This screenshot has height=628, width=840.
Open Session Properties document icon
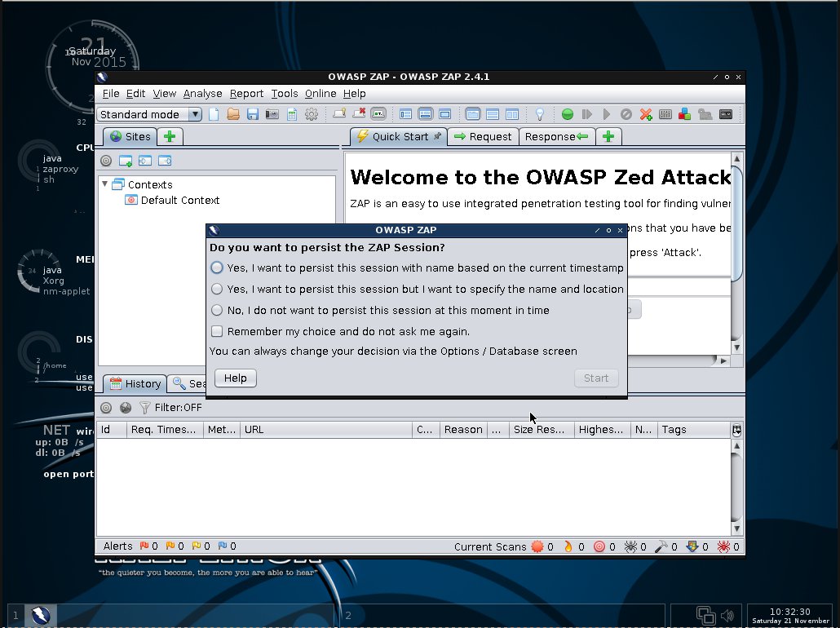tap(292, 114)
